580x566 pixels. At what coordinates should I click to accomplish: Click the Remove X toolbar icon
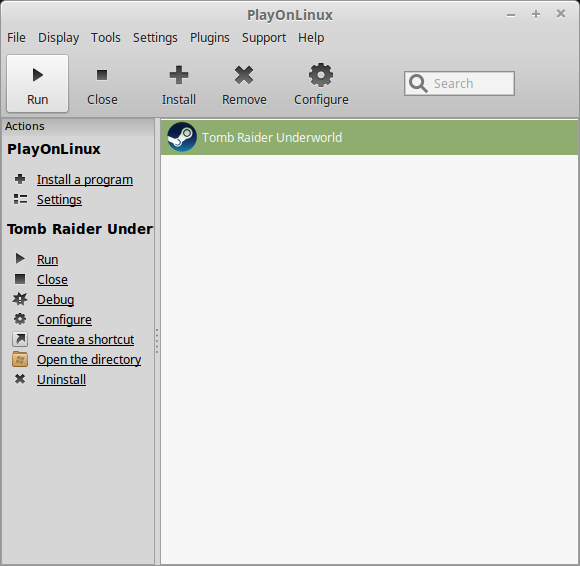pyautogui.click(x=244, y=75)
